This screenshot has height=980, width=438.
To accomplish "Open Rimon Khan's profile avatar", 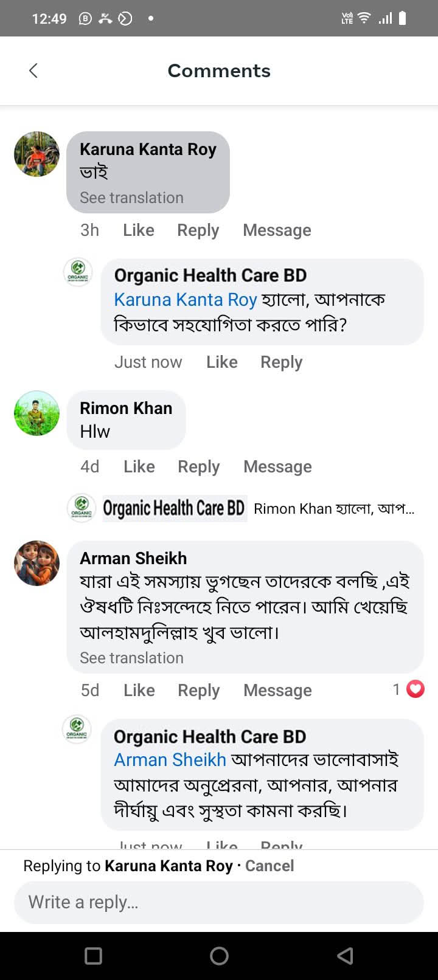I will coord(36,413).
